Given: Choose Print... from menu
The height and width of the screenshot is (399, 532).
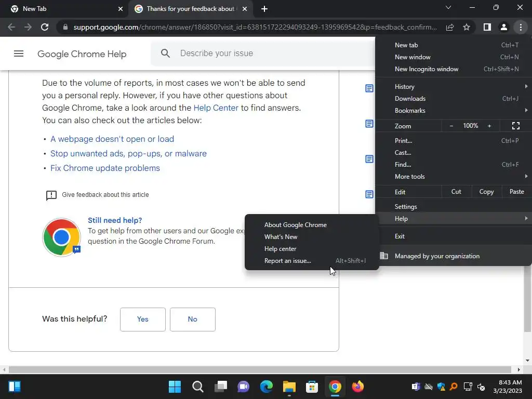Looking at the screenshot, I should [453, 140].
